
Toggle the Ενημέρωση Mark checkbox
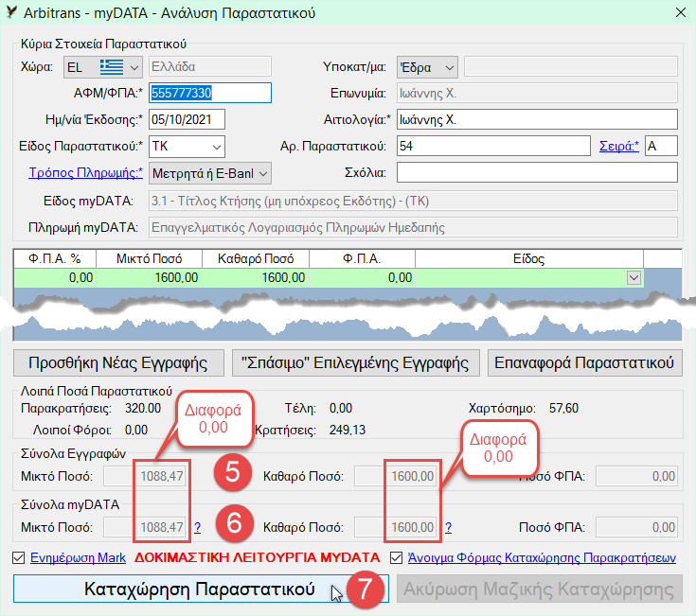19,557
